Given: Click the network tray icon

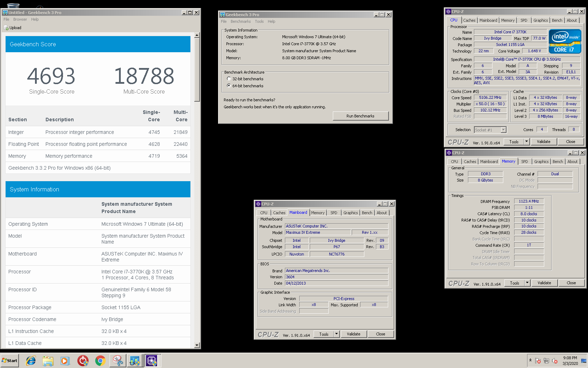Looking at the screenshot, I should point(546,361).
